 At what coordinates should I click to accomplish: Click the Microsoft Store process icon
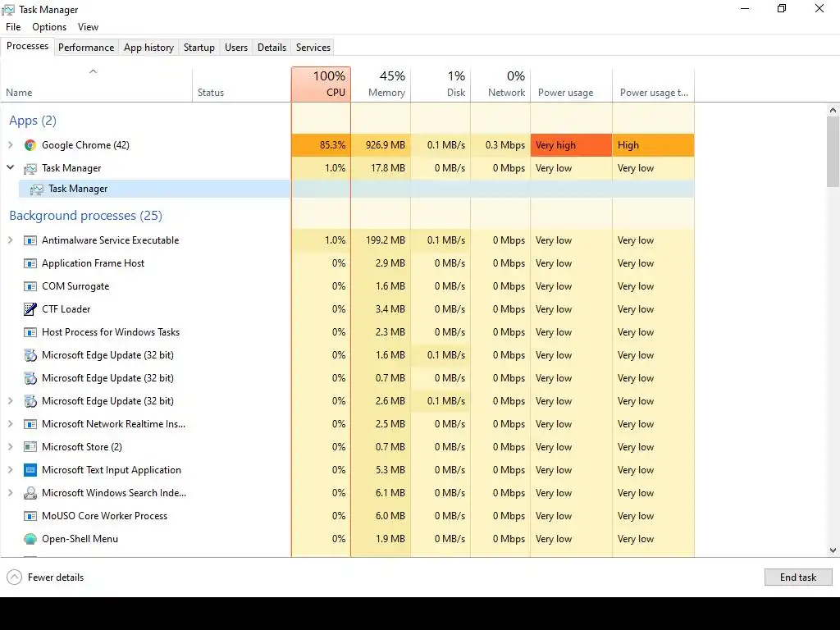(30, 447)
